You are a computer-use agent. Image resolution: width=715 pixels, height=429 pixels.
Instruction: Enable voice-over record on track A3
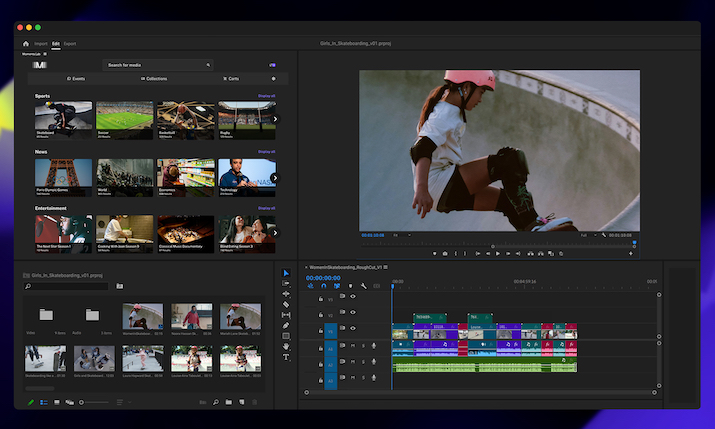[373, 377]
